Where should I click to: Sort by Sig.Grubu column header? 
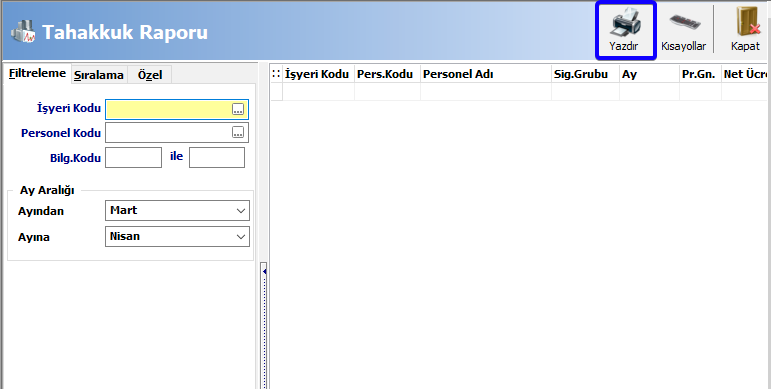pos(585,74)
